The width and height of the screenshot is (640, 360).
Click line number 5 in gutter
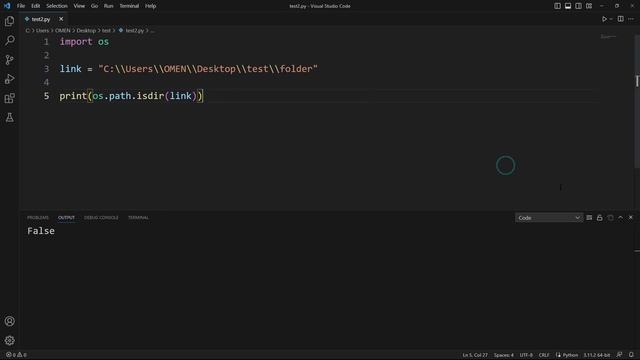tap(46, 96)
